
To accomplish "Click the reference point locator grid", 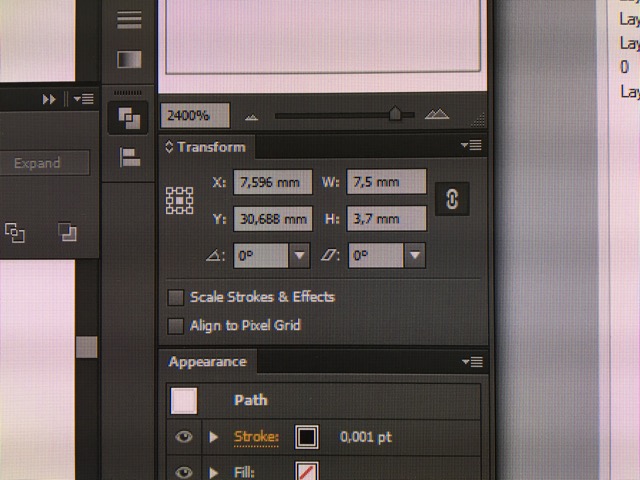I will pyautogui.click(x=179, y=200).
